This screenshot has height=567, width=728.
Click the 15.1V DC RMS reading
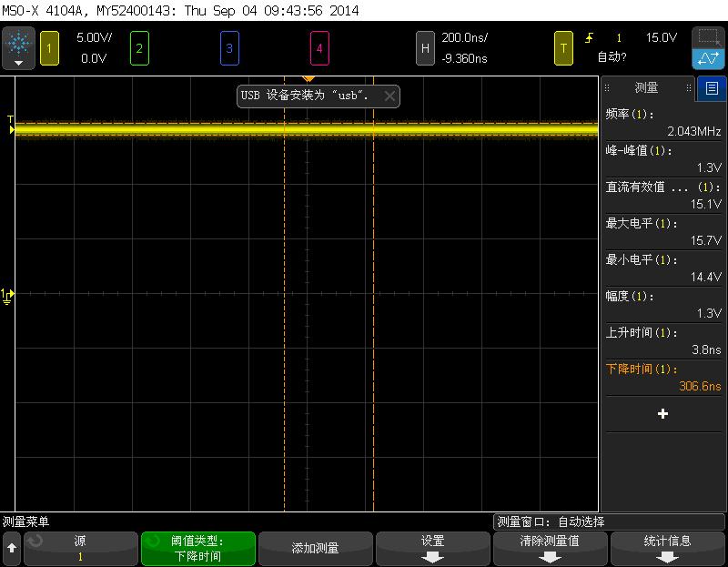point(706,204)
